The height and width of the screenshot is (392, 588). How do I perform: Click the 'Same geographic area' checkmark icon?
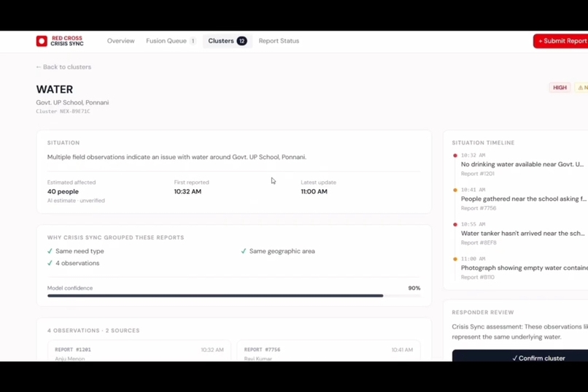pyautogui.click(x=244, y=251)
